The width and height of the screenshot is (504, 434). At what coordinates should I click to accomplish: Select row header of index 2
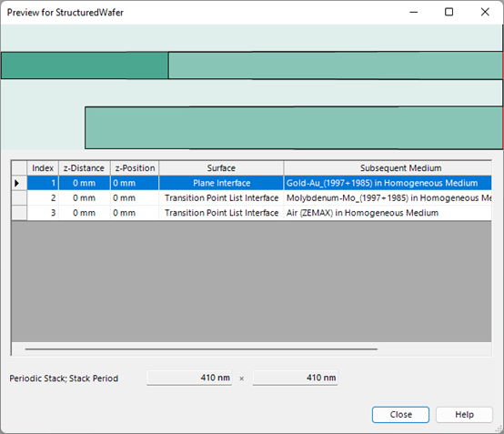19,197
